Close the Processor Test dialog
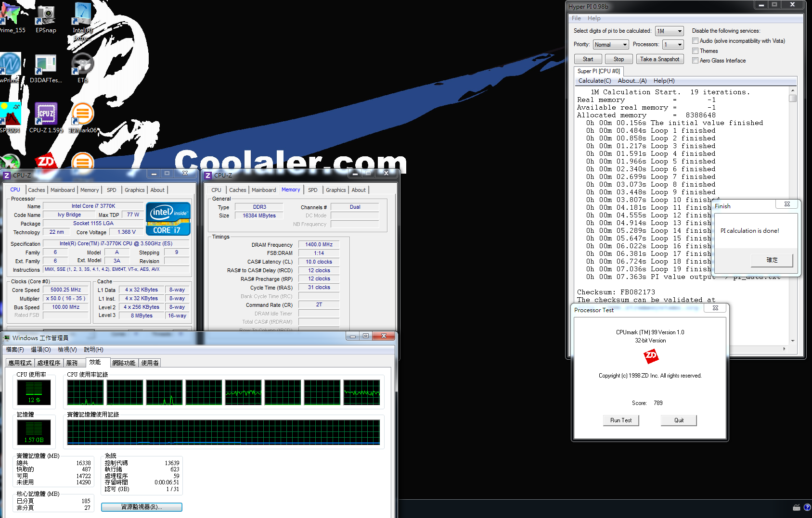This screenshot has width=812, height=518. point(715,308)
